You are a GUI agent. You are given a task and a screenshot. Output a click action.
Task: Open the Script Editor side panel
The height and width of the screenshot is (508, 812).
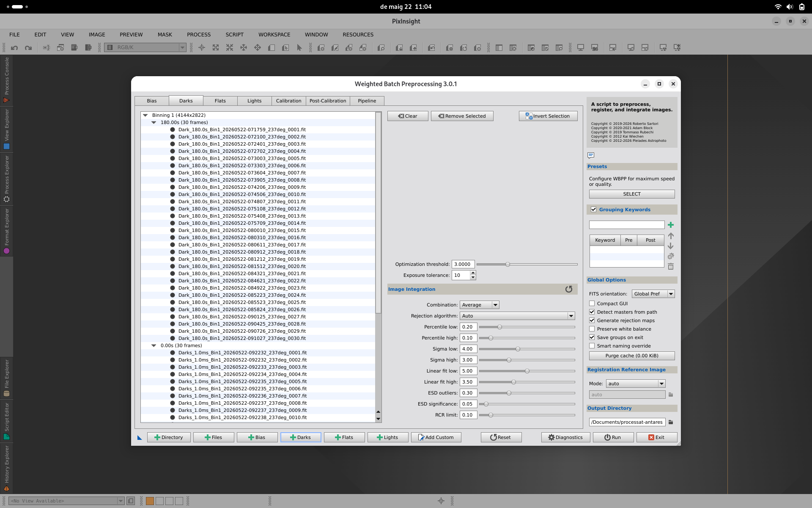coord(6,421)
